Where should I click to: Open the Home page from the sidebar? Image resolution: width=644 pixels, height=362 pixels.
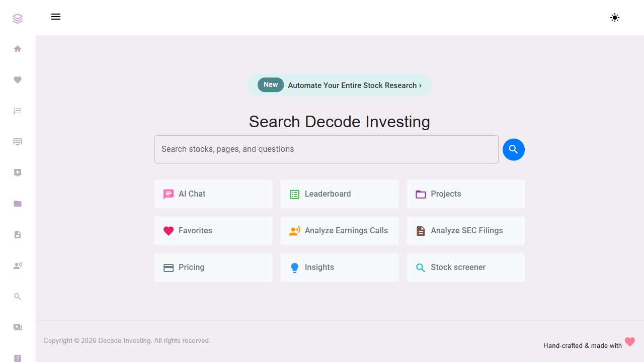(18, 49)
